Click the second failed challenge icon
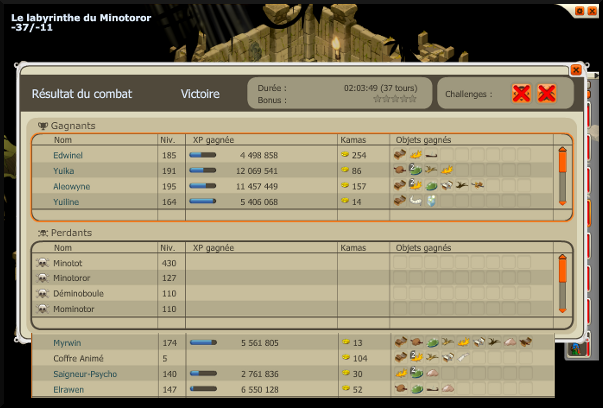 546,93
